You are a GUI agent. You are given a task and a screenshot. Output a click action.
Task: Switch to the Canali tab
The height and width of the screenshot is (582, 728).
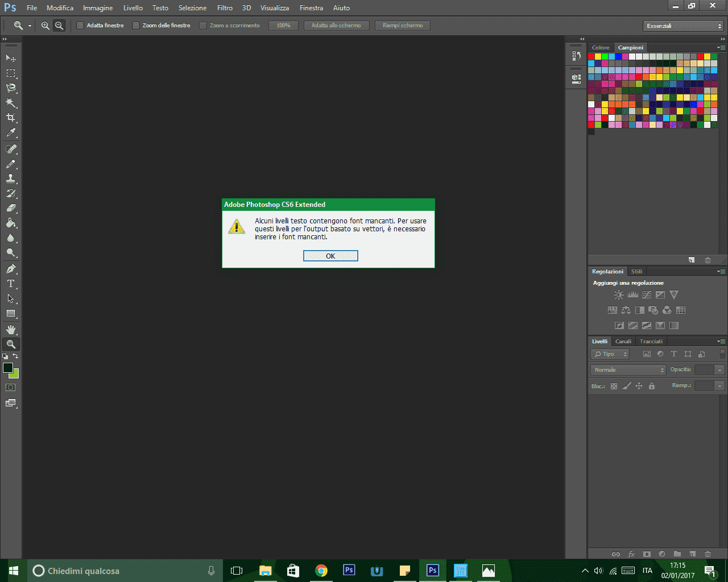tap(623, 342)
